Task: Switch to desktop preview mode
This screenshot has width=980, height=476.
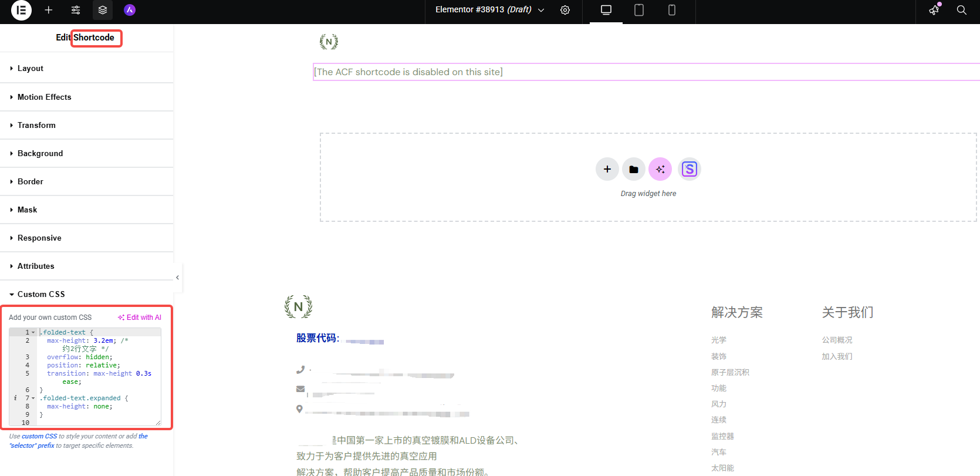Action: pyautogui.click(x=606, y=10)
